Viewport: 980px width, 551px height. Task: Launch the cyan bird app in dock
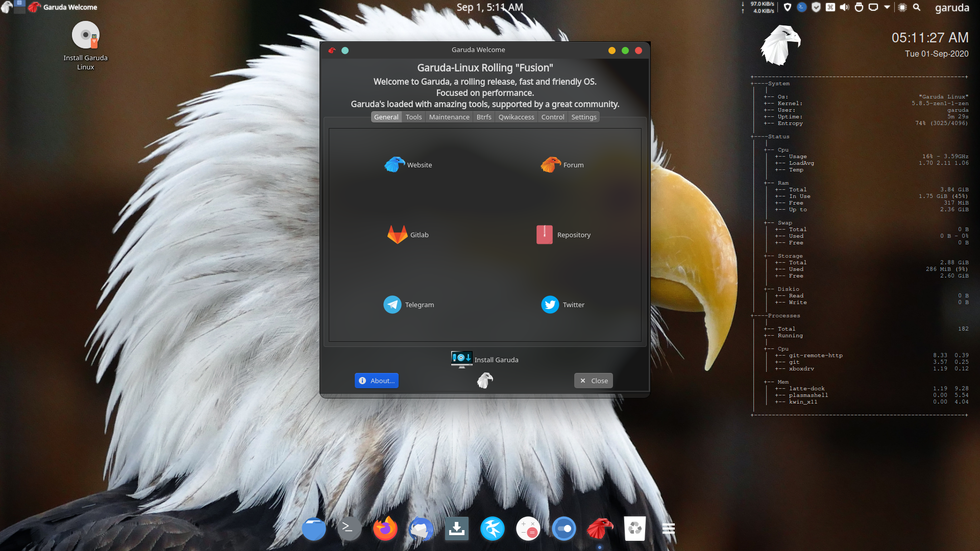pos(493,529)
